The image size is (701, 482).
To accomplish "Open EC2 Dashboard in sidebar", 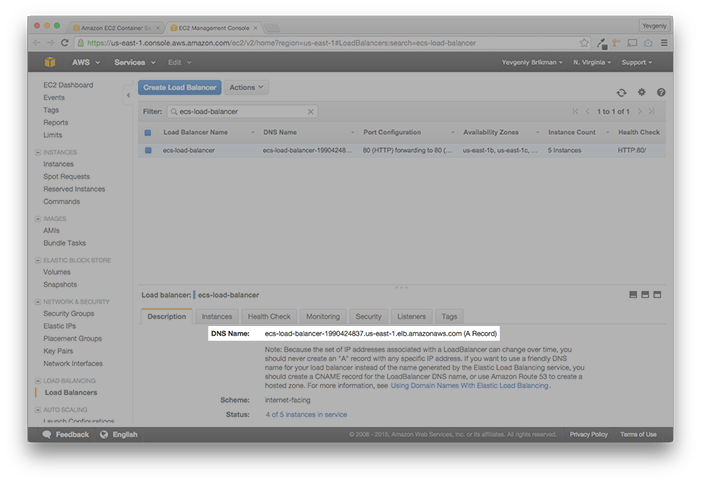I will (x=68, y=85).
